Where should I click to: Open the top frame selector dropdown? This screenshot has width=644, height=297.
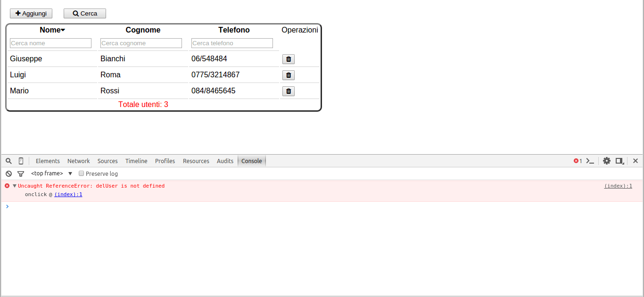click(70, 173)
